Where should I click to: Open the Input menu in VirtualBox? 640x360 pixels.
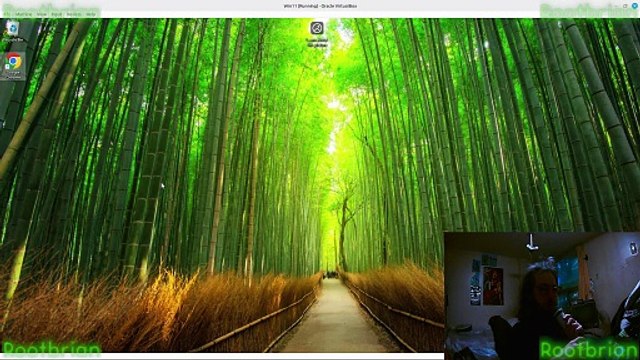[56, 14]
